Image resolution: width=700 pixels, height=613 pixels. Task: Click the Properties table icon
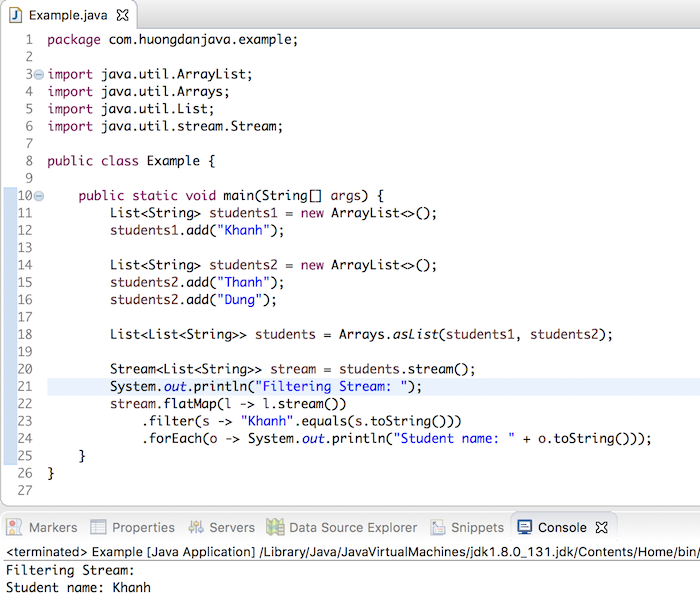click(x=98, y=527)
